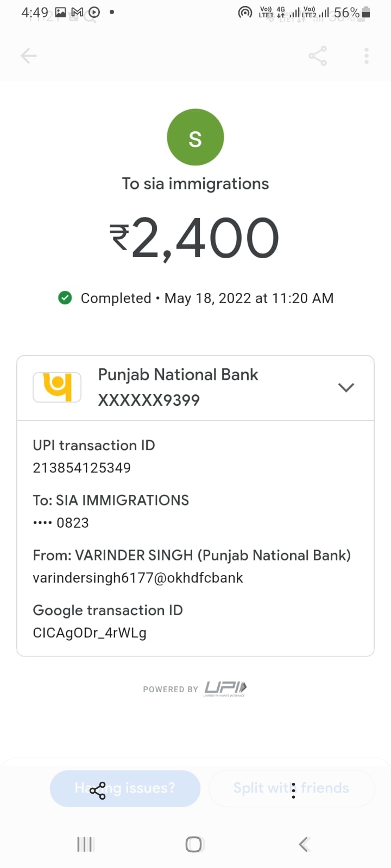Tap the UPI logo under Powered By
Screen dimensions: 391x868
click(225, 688)
